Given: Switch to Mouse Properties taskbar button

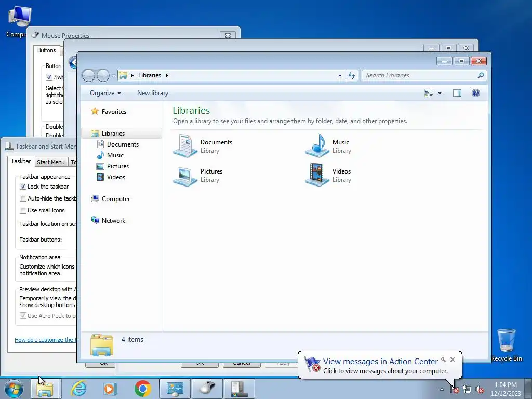Looking at the screenshot, I should coord(207,389).
